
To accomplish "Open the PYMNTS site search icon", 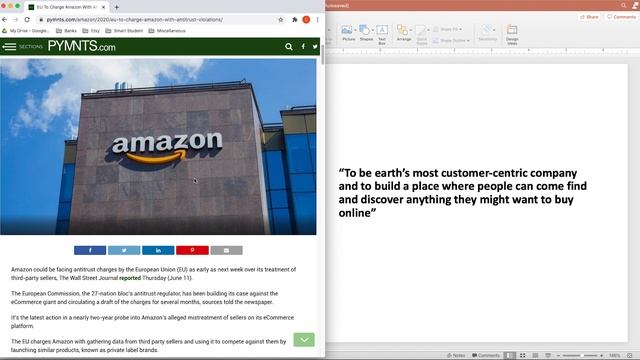I will click(x=289, y=47).
